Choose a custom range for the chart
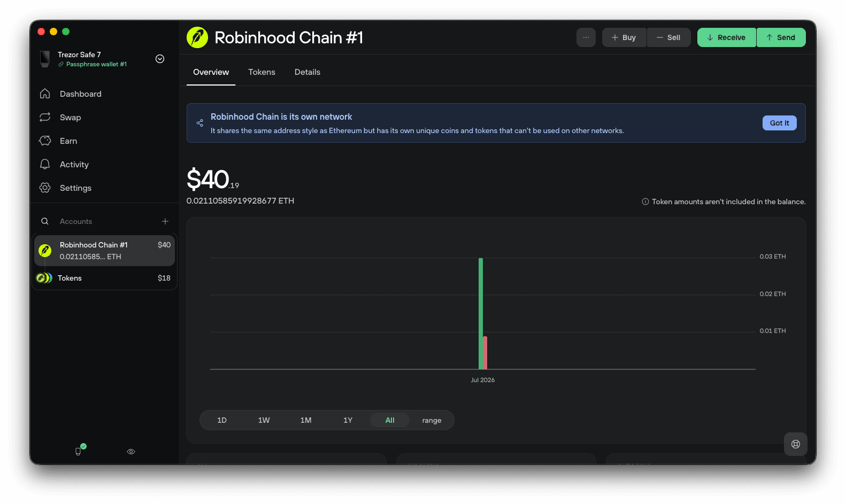This screenshot has width=846, height=504. (x=432, y=420)
